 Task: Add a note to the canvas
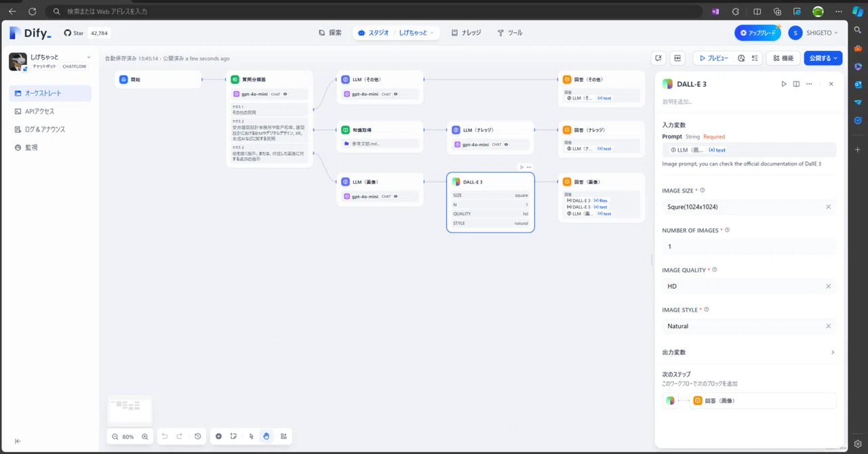pos(233,436)
